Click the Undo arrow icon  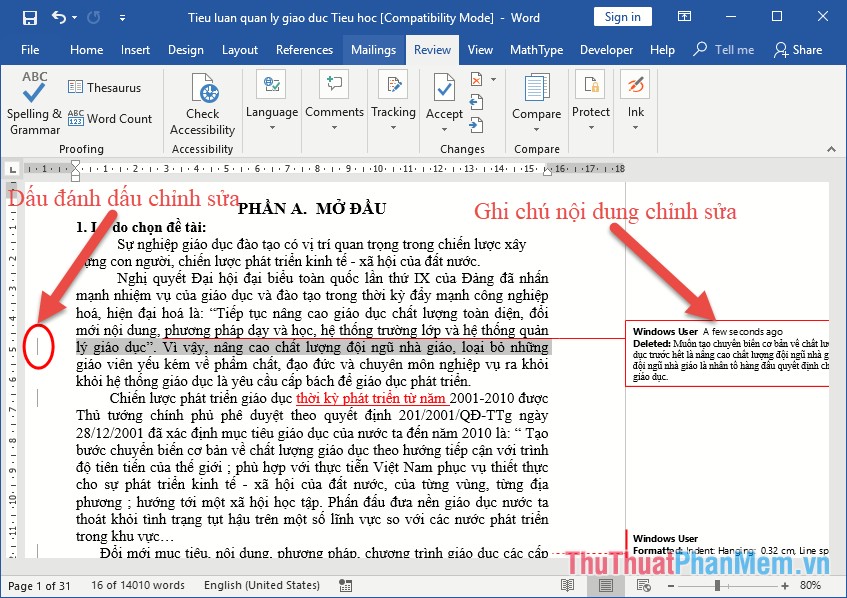point(58,18)
